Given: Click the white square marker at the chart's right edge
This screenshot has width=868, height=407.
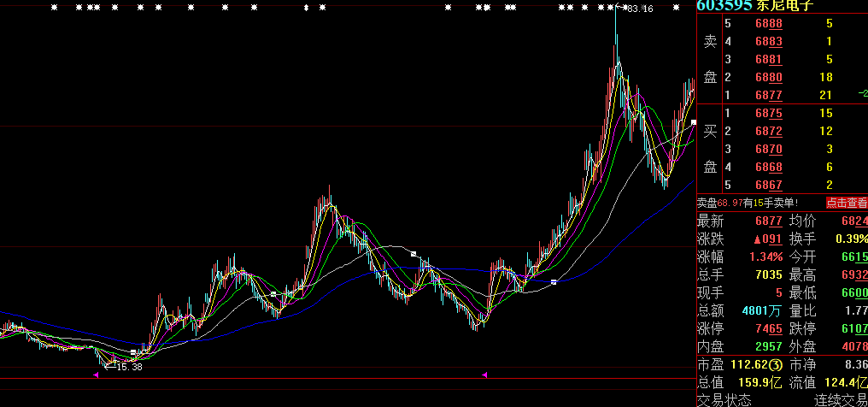Looking at the screenshot, I should [x=694, y=123].
